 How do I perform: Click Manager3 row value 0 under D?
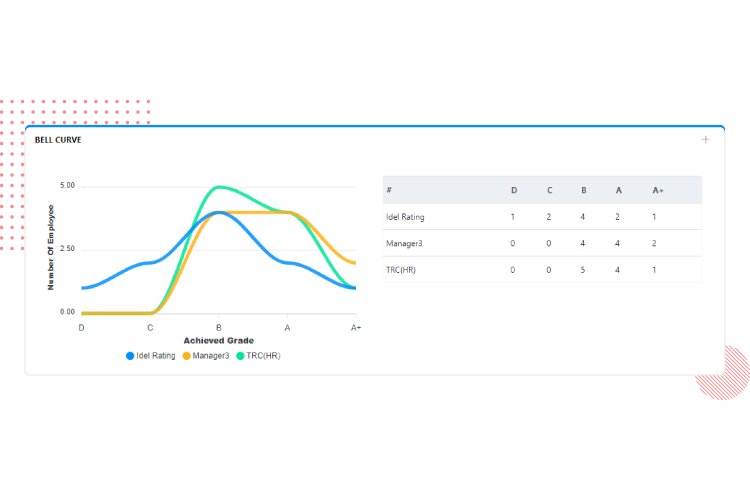(x=512, y=244)
